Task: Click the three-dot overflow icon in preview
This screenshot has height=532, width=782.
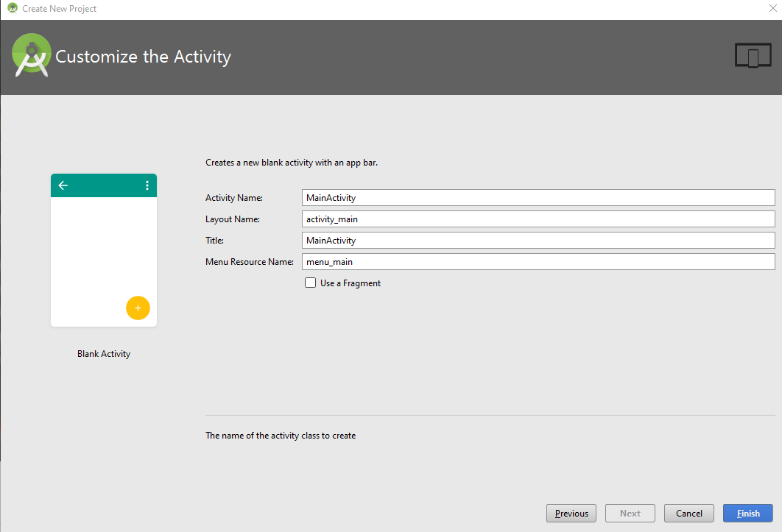Action: pos(147,185)
